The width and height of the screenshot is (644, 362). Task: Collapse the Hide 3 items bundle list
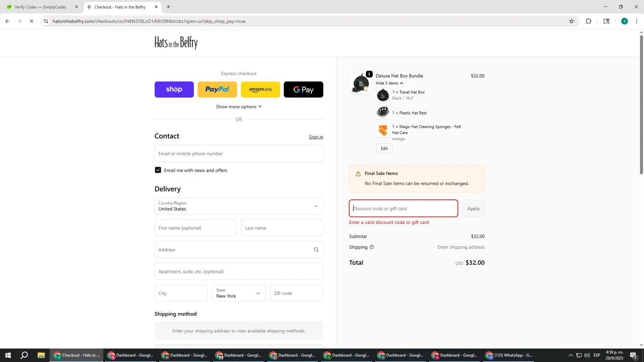click(x=389, y=83)
